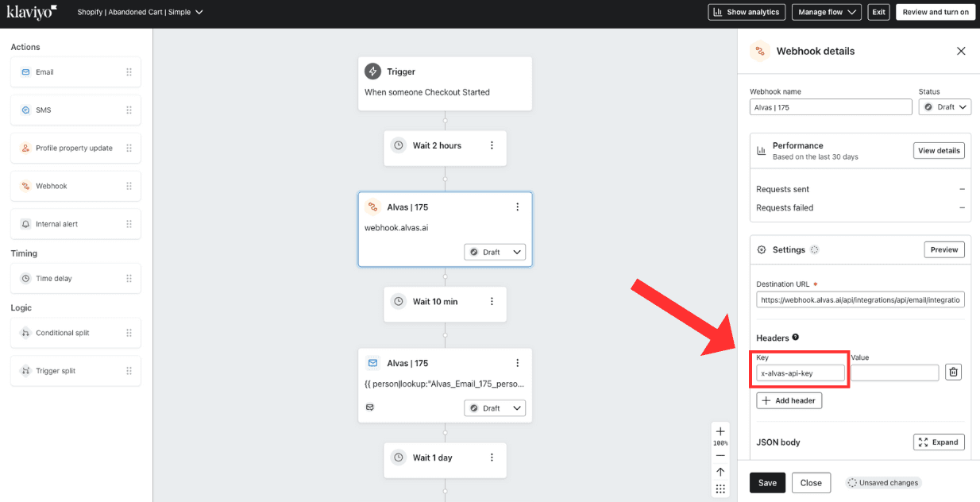Expand the JSON body editor

tap(939, 442)
